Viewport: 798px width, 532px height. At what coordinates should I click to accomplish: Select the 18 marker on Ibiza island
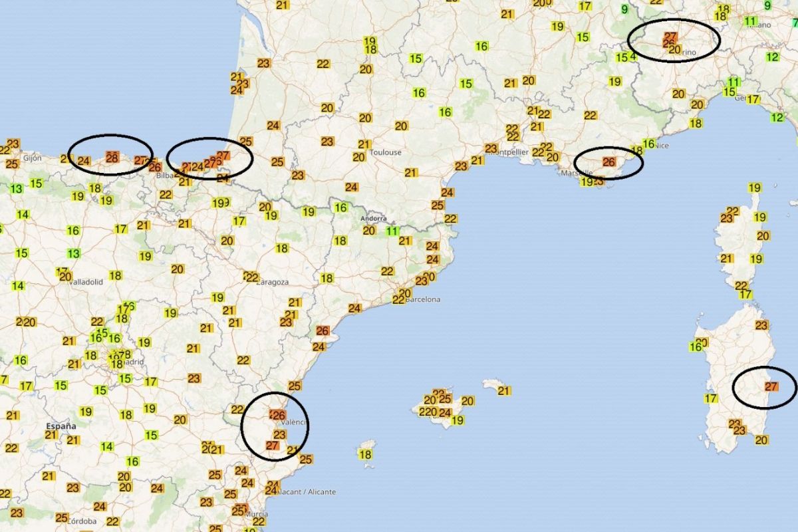[365, 454]
